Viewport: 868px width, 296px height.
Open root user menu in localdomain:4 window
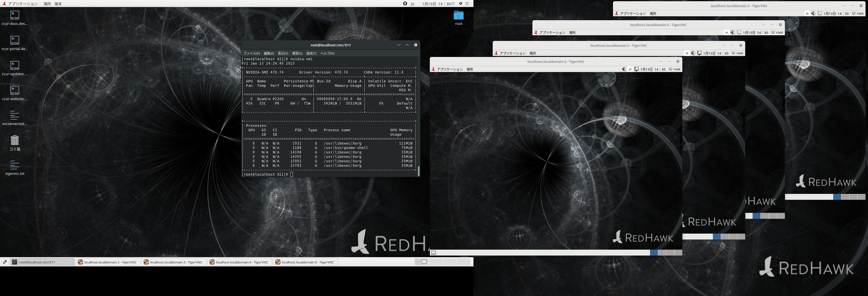777,33
